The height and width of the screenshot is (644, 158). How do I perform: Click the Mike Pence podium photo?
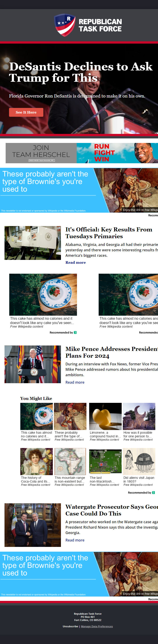[33, 364]
